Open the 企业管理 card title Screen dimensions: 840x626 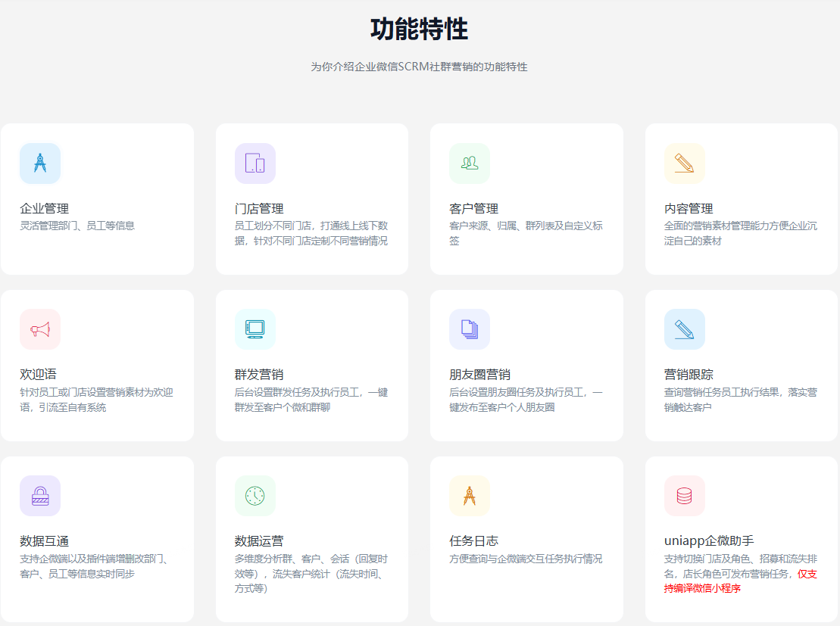click(44, 208)
